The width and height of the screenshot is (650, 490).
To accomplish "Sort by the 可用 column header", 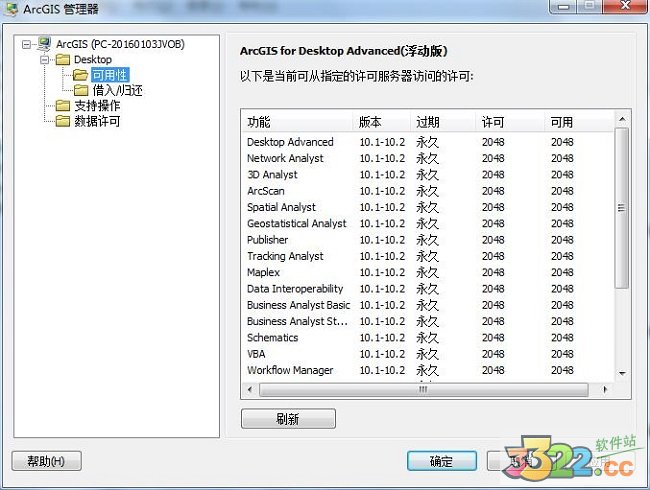I will (x=579, y=122).
